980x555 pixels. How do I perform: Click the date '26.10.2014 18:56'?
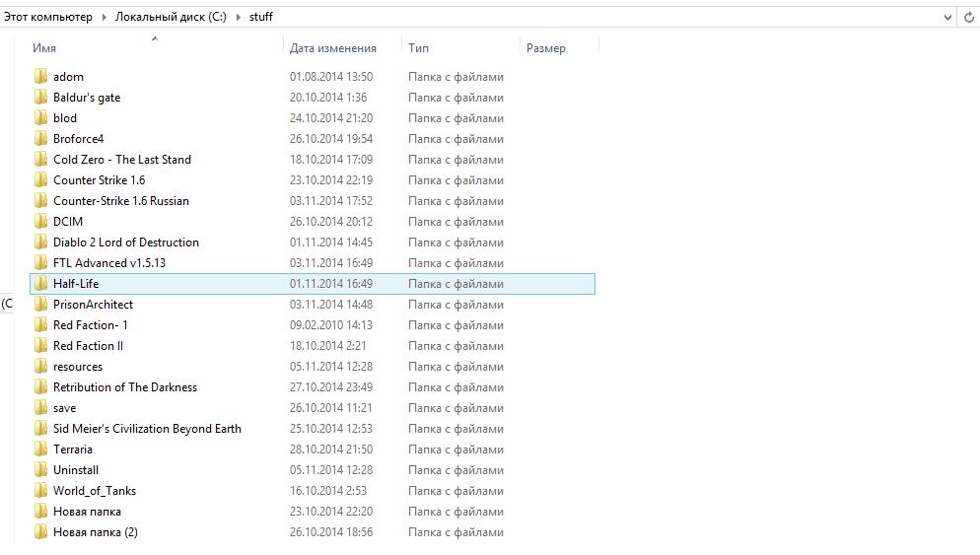(x=331, y=532)
